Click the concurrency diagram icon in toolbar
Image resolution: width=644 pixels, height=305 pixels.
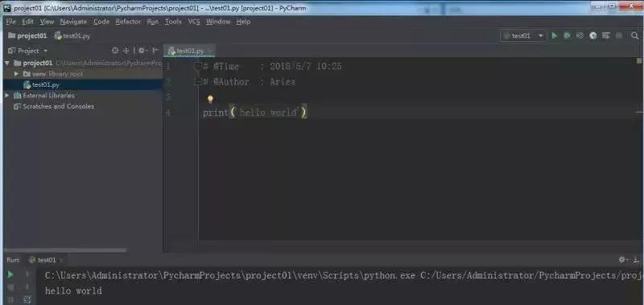click(x=606, y=35)
